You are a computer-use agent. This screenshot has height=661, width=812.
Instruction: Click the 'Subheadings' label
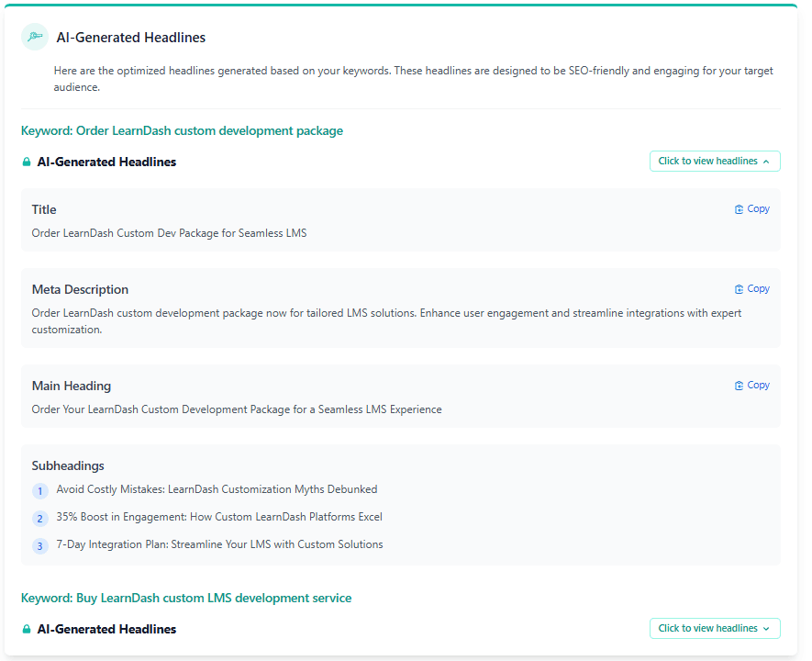coord(68,465)
